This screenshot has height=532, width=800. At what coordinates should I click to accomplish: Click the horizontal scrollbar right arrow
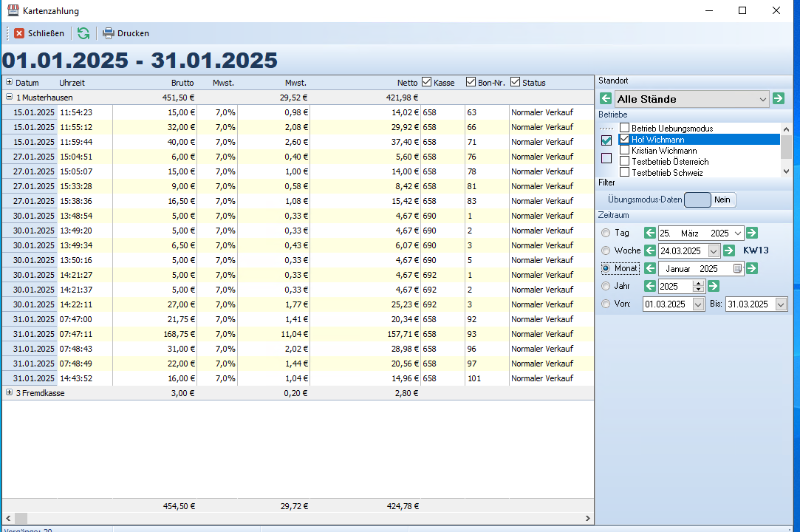(588, 519)
